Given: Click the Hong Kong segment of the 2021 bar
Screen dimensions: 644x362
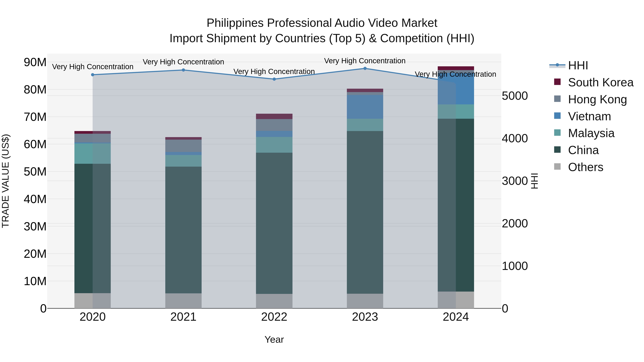Looking at the screenshot, I should pyautogui.click(x=183, y=146).
